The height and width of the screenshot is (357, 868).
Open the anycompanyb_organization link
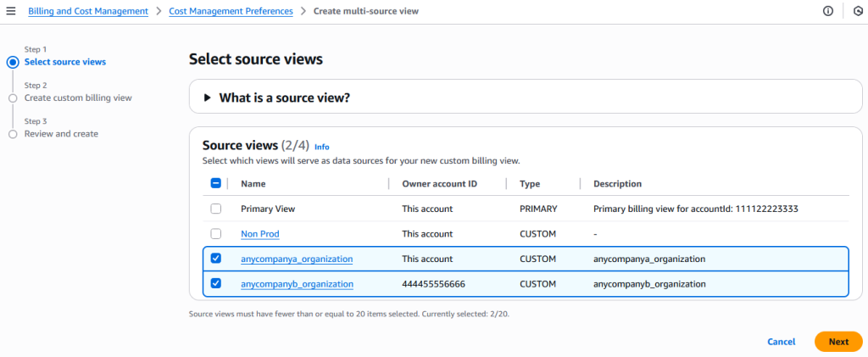[297, 284]
